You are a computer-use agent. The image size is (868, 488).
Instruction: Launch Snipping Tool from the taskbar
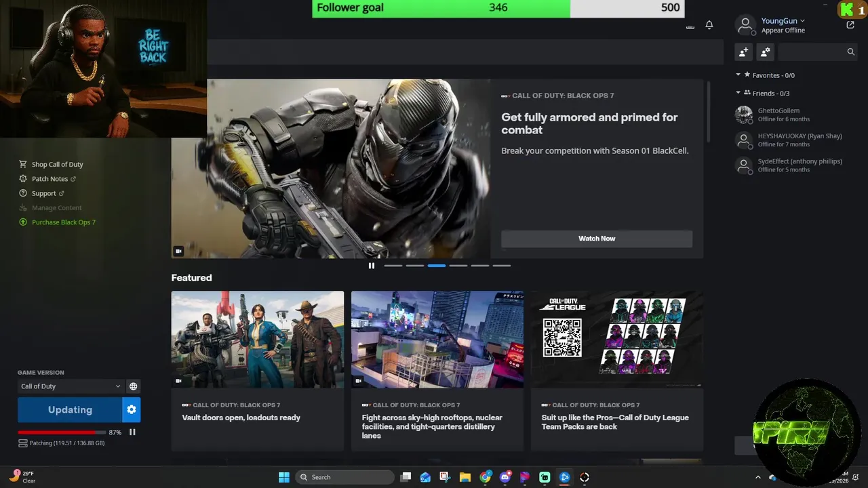pos(445,477)
